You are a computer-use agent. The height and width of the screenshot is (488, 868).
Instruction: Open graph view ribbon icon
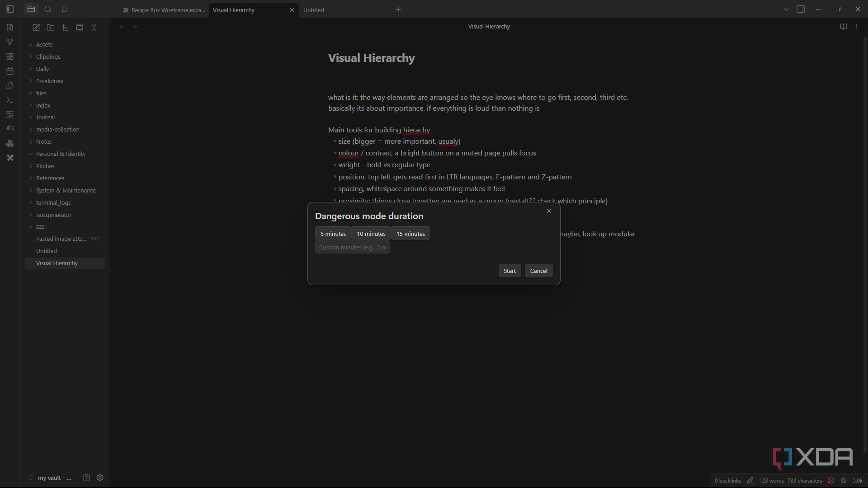pyautogui.click(x=10, y=42)
